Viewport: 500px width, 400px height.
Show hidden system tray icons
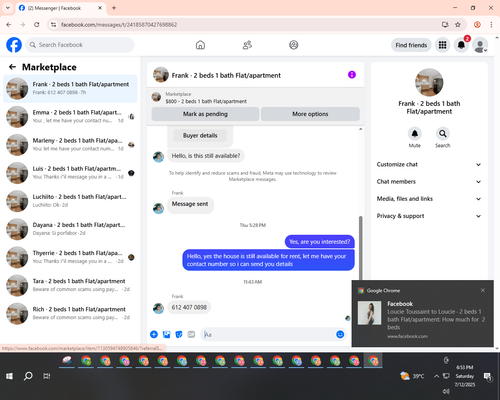point(436,376)
